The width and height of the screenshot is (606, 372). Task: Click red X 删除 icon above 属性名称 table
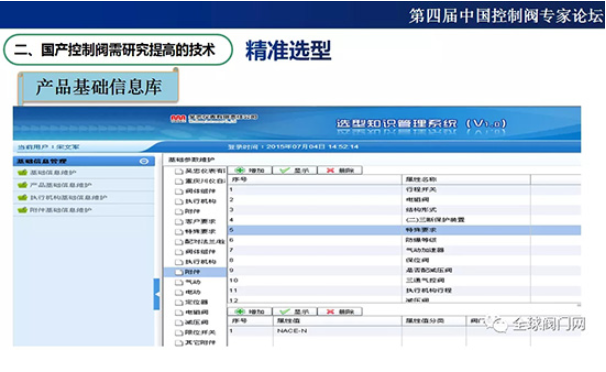click(x=330, y=170)
